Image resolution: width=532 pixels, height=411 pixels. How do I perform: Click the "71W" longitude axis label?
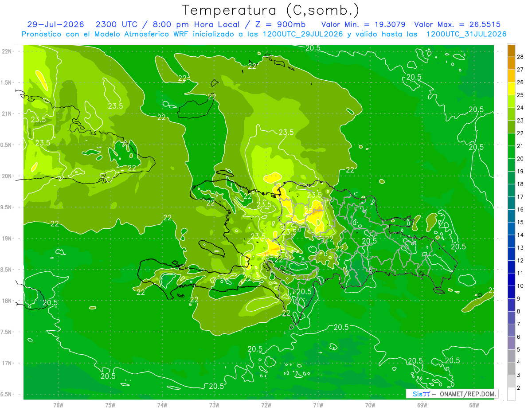tap(318, 405)
